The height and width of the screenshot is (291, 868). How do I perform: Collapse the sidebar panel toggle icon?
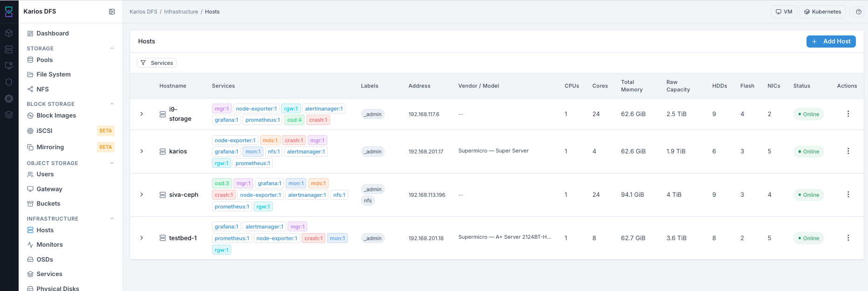tap(112, 12)
